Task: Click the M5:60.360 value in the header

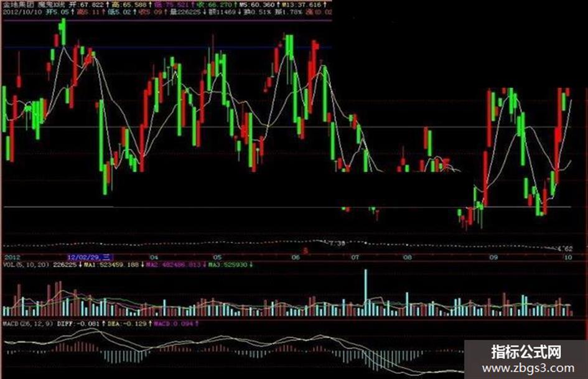Action: click(257, 5)
